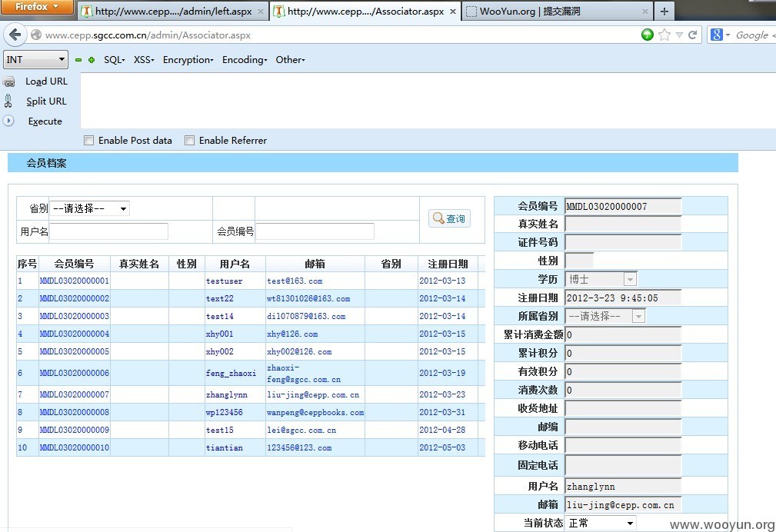Click Split URL label

(46, 101)
